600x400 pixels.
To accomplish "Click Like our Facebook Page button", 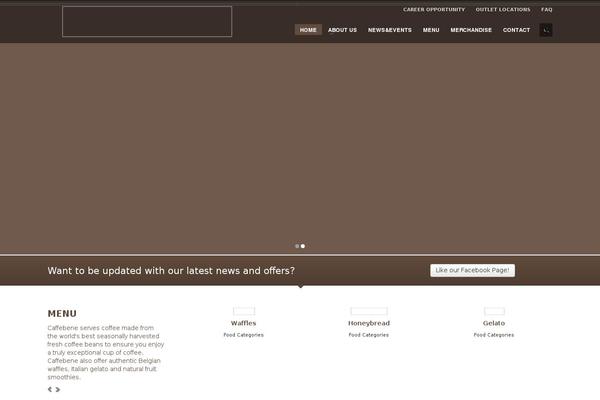I will click(472, 270).
